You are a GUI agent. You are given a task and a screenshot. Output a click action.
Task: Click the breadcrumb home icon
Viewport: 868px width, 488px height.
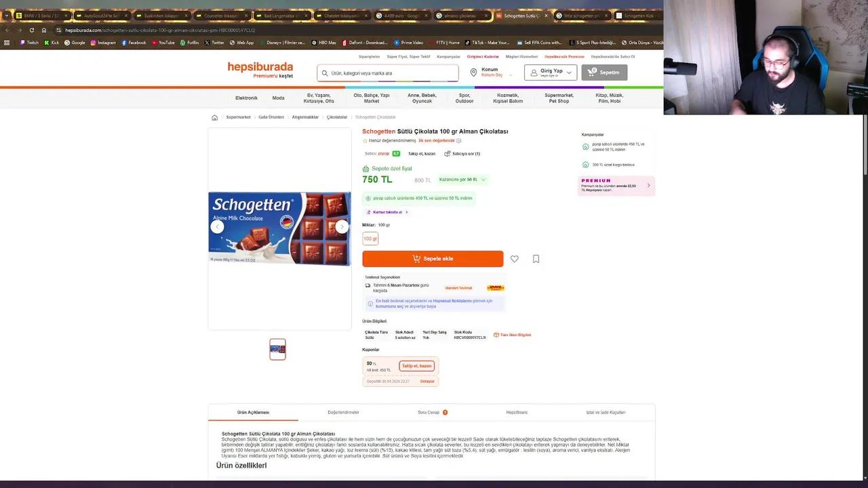click(x=215, y=117)
